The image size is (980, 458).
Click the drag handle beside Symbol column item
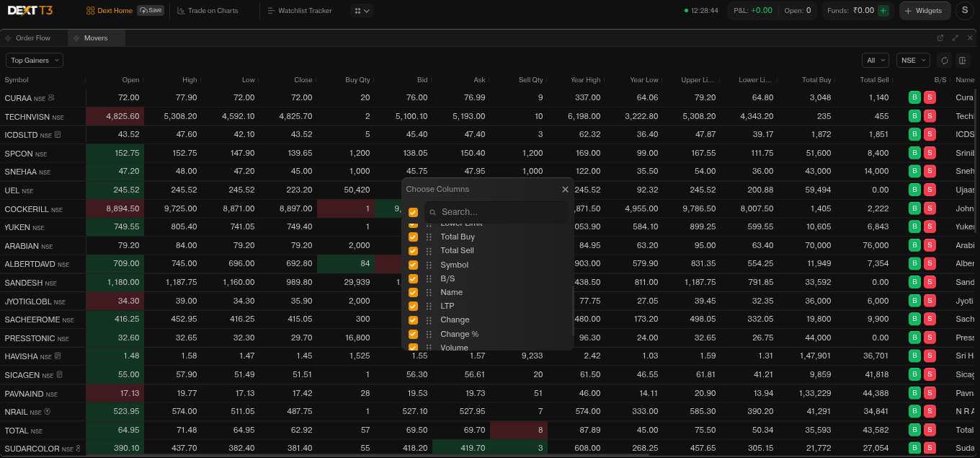pyautogui.click(x=429, y=265)
